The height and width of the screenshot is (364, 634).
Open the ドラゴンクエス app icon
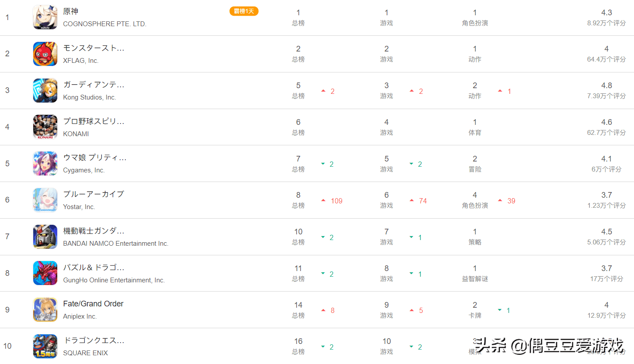coord(45,346)
